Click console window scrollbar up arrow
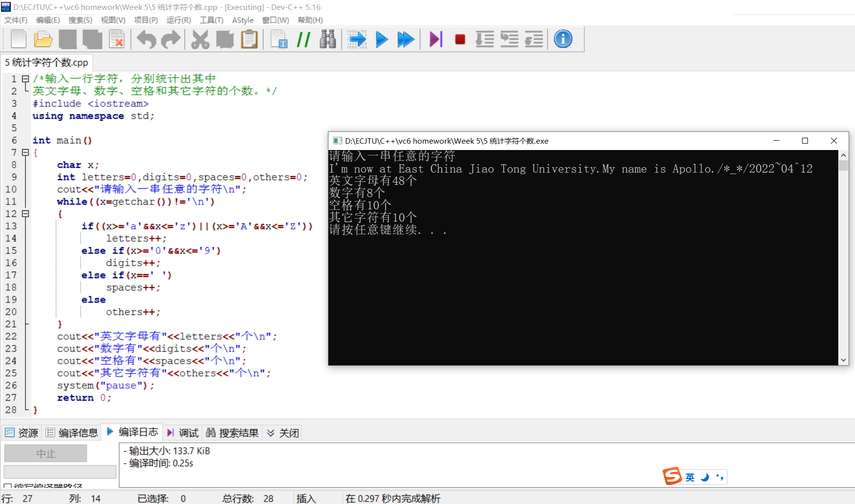 [843, 155]
